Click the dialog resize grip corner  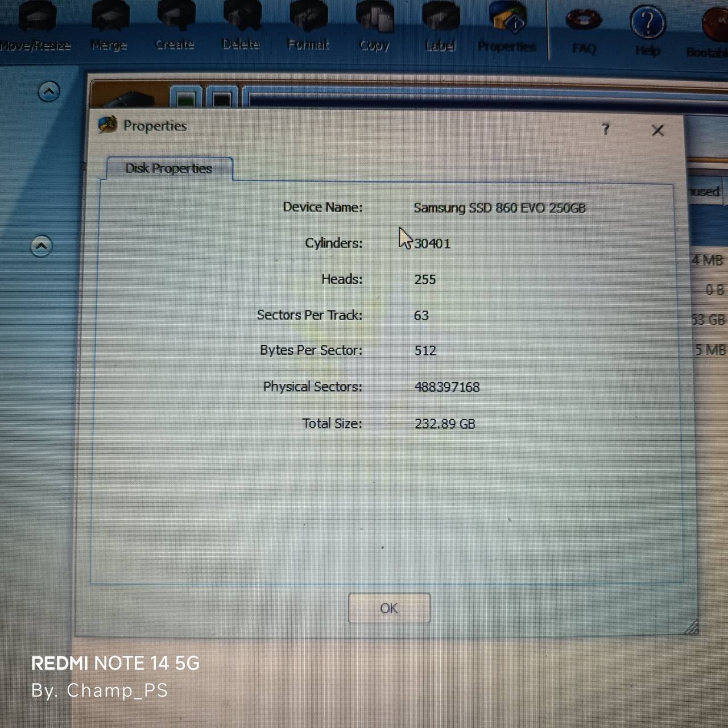(691, 626)
